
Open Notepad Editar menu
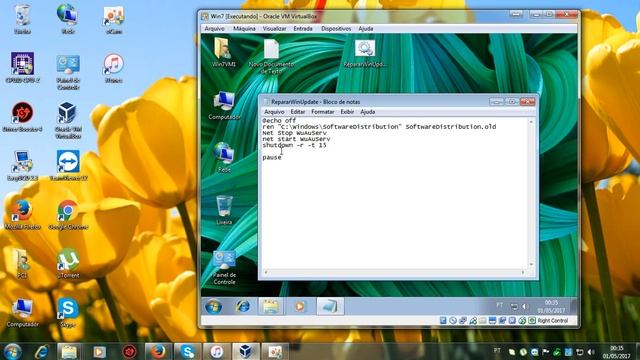298,112
